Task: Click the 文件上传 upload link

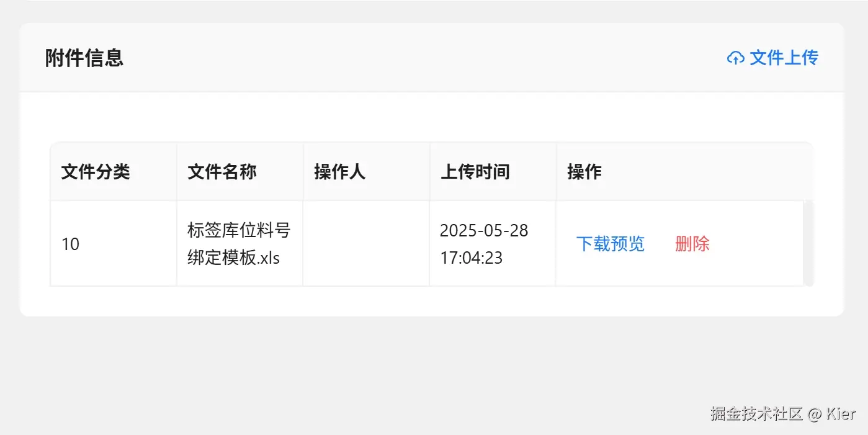Action: click(x=784, y=57)
